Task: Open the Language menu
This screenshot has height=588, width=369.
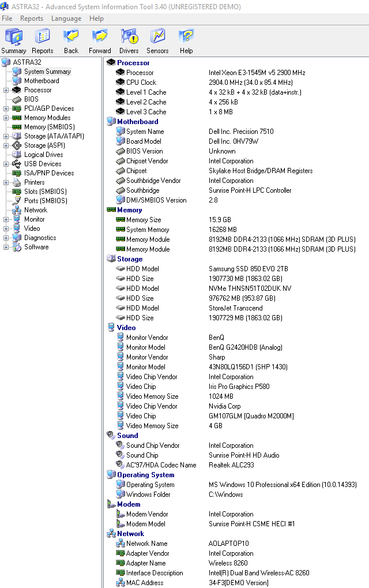Action: coord(66,18)
